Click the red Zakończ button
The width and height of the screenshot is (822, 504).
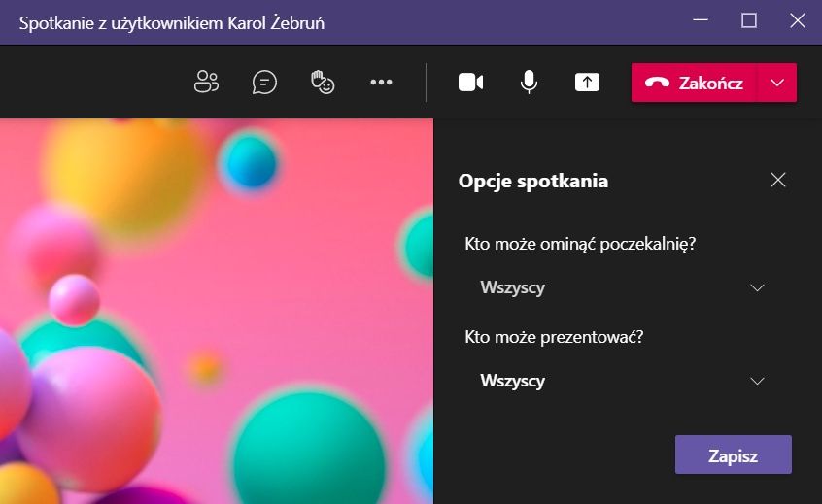coord(694,83)
